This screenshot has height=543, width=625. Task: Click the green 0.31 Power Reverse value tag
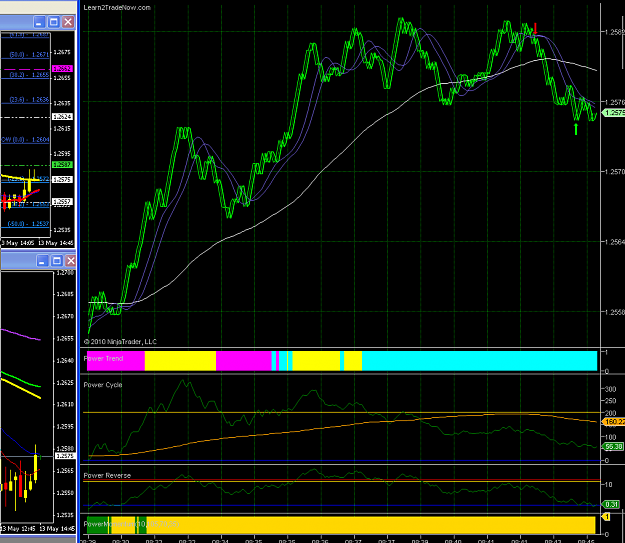point(611,504)
